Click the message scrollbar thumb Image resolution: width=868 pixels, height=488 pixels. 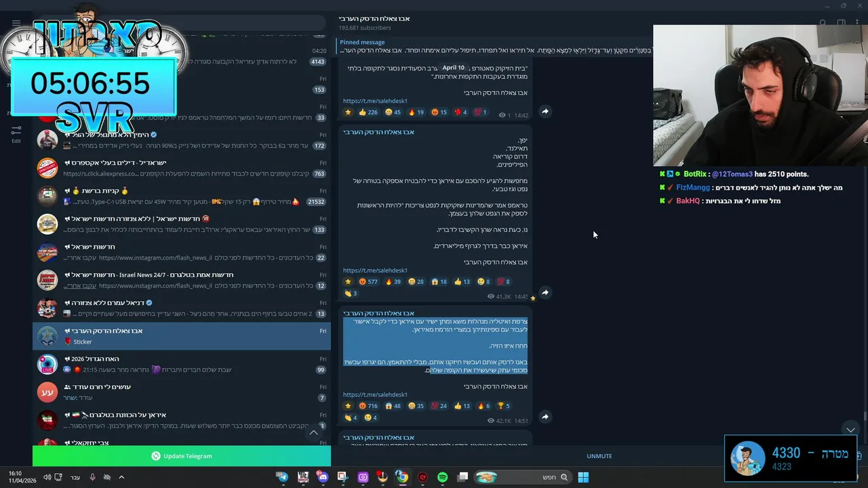[864, 416]
